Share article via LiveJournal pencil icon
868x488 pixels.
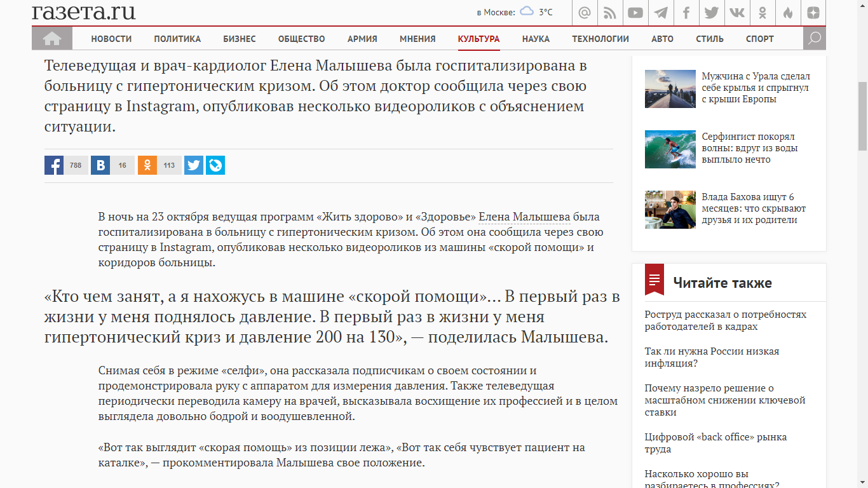215,165
